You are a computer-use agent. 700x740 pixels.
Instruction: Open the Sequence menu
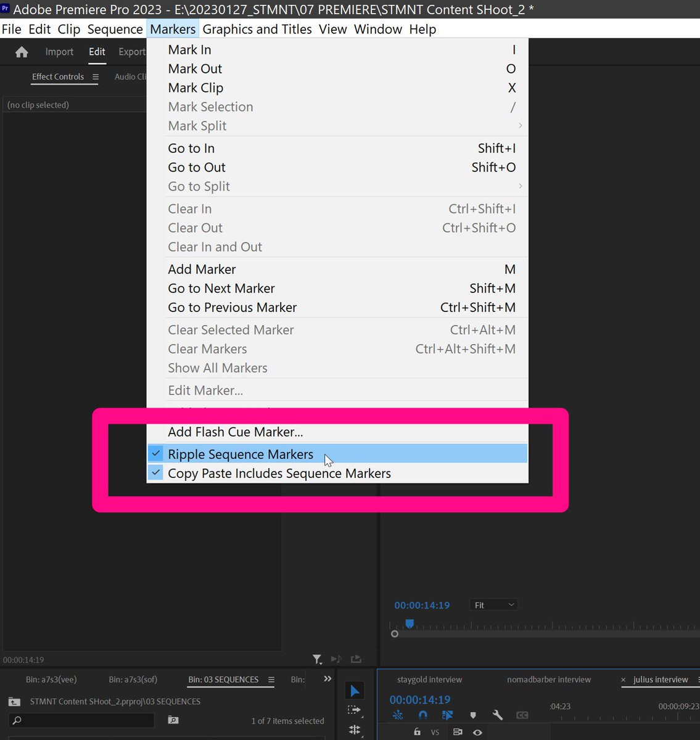click(115, 29)
